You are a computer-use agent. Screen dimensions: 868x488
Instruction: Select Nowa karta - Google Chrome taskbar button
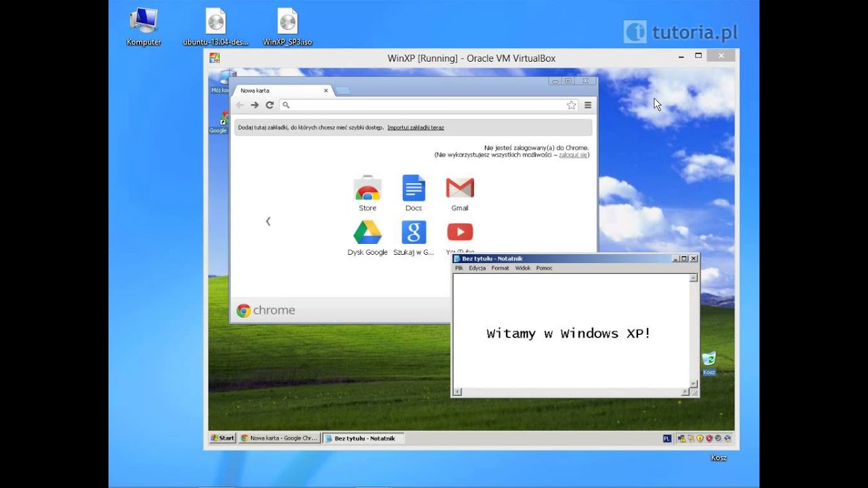point(279,439)
